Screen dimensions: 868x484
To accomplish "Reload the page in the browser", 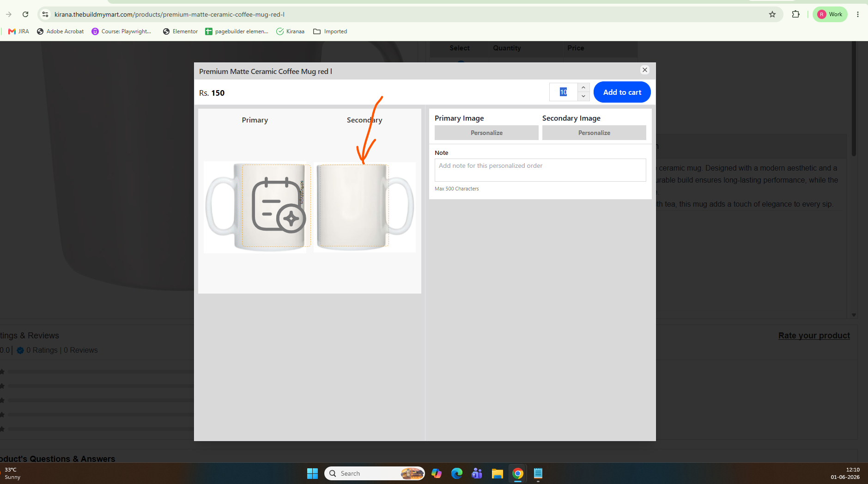I will [x=25, y=14].
